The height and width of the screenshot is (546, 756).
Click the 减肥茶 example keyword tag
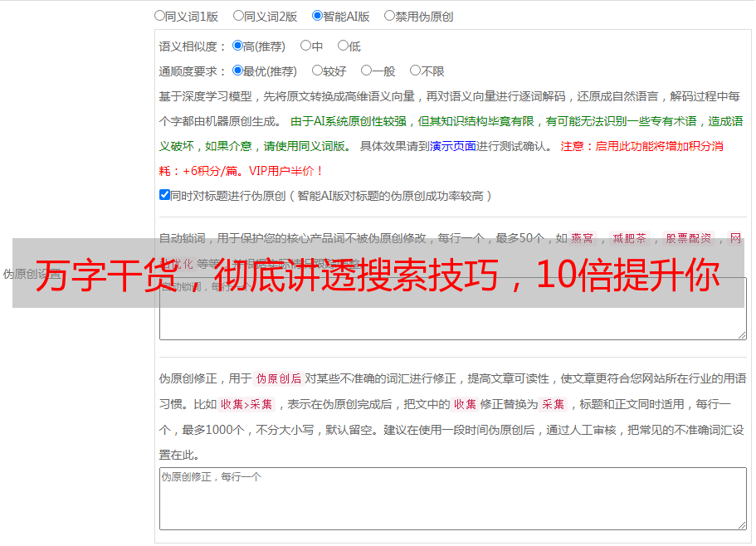click(629, 238)
